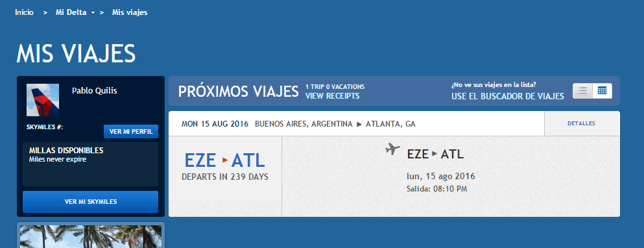644x248 pixels.
Task: Expand trip DETALLES
Action: click(x=582, y=123)
